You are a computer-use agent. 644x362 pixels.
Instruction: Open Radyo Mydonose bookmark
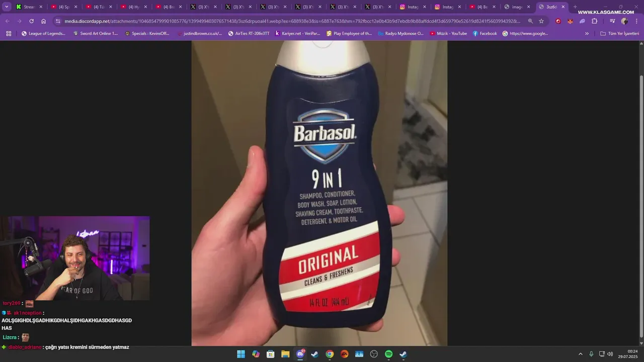click(400, 34)
